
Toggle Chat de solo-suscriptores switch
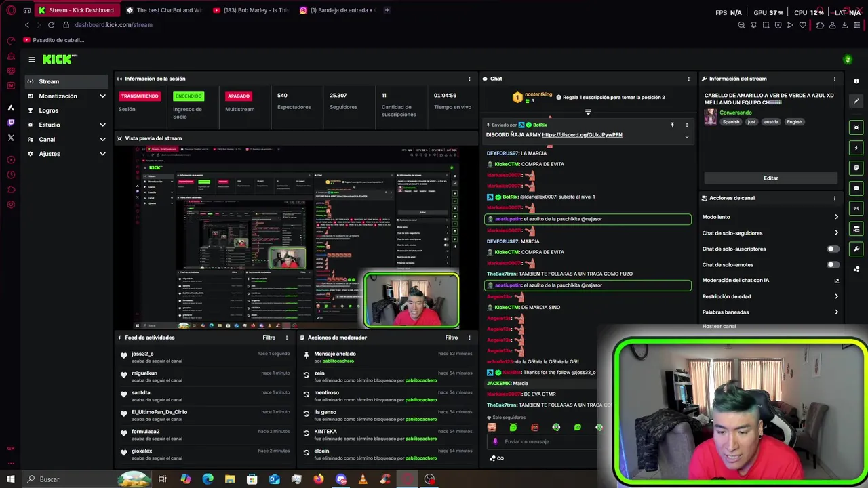833,249
